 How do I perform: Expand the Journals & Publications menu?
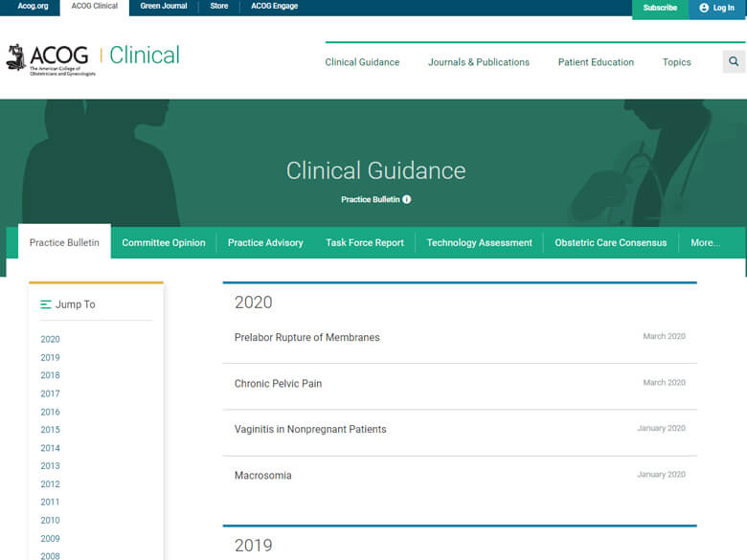[x=478, y=62]
